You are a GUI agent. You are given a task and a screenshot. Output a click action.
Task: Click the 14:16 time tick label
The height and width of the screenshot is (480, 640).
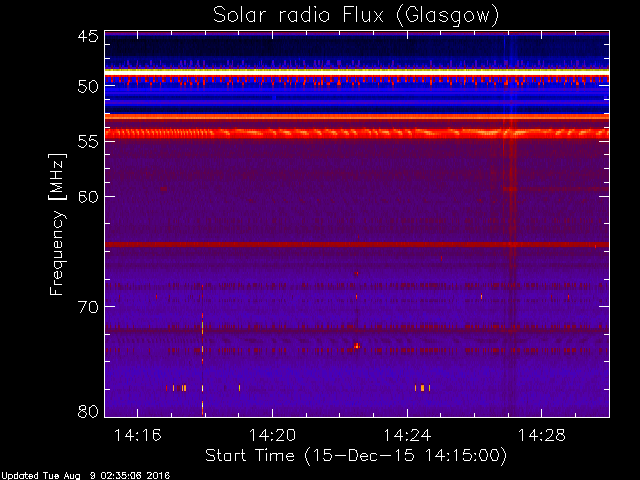[x=138, y=435]
